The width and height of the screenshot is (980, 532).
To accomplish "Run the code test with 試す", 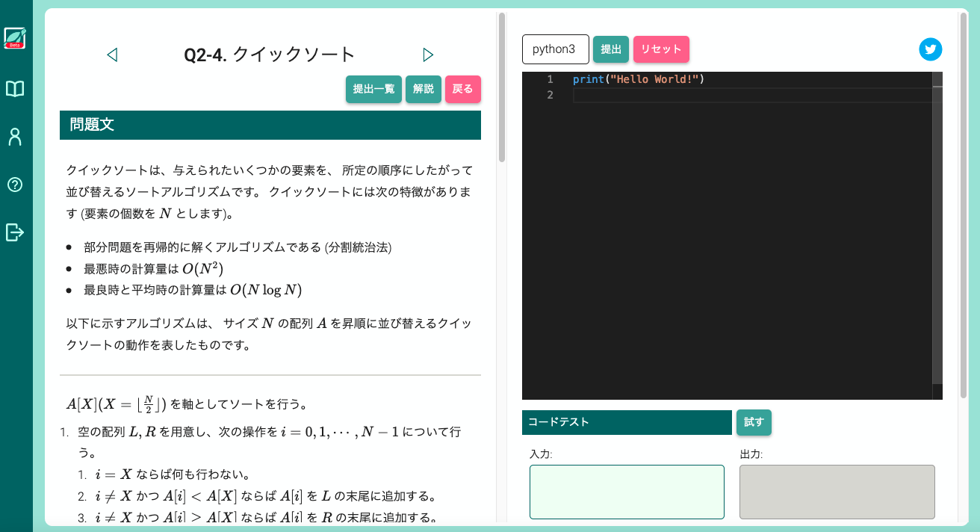I will (x=754, y=422).
